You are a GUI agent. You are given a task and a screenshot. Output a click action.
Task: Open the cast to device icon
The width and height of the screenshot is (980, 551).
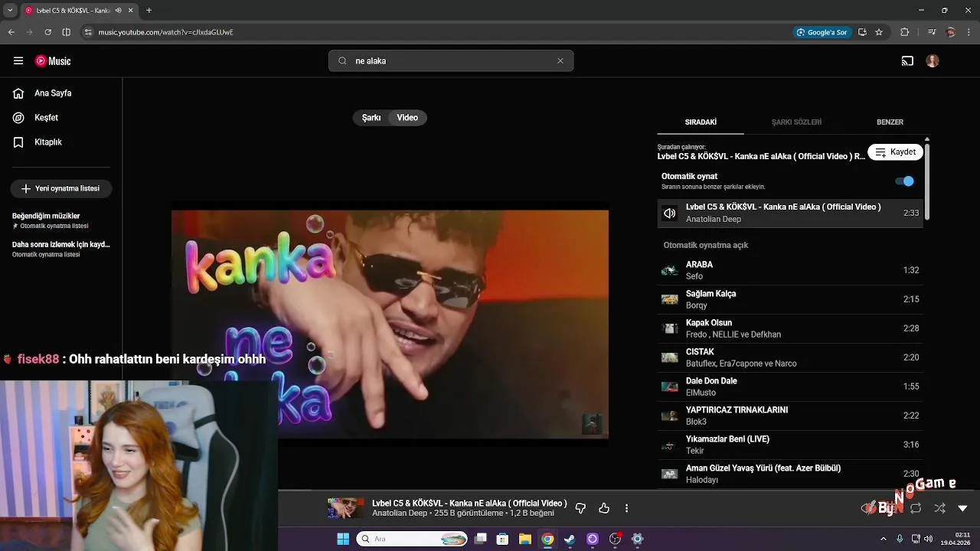click(907, 61)
